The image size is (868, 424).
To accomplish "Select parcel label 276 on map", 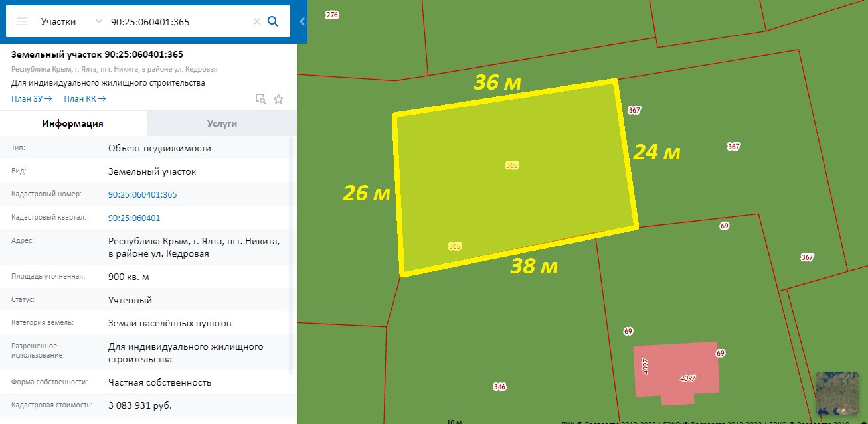I will point(333,15).
